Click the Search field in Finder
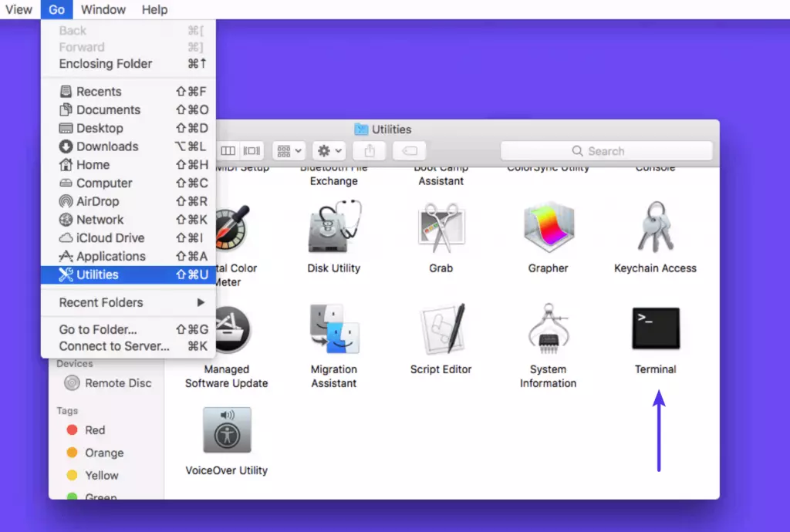This screenshot has width=790, height=532. [606, 150]
